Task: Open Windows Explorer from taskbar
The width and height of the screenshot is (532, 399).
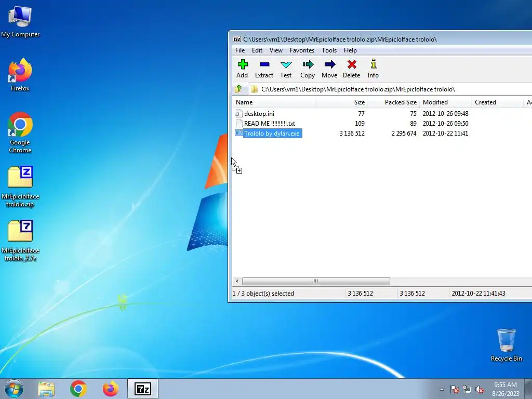Action: (46, 389)
